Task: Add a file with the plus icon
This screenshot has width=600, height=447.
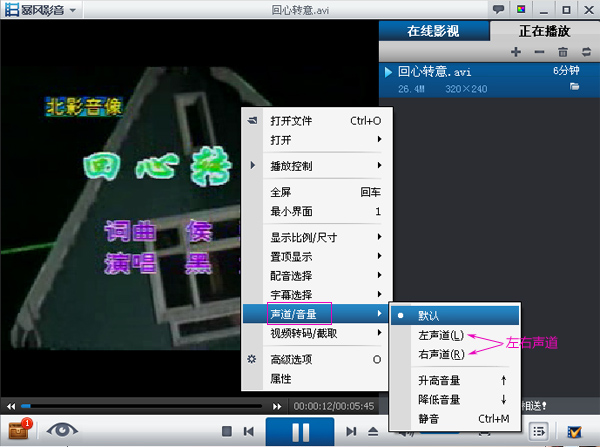Action: pos(515,51)
